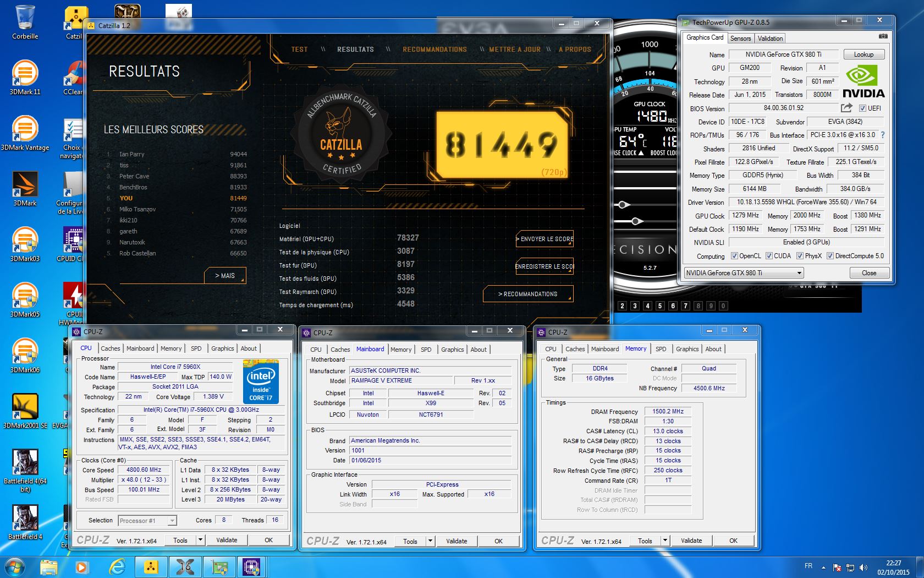Click the 81449 score display in Catzilla

point(502,144)
